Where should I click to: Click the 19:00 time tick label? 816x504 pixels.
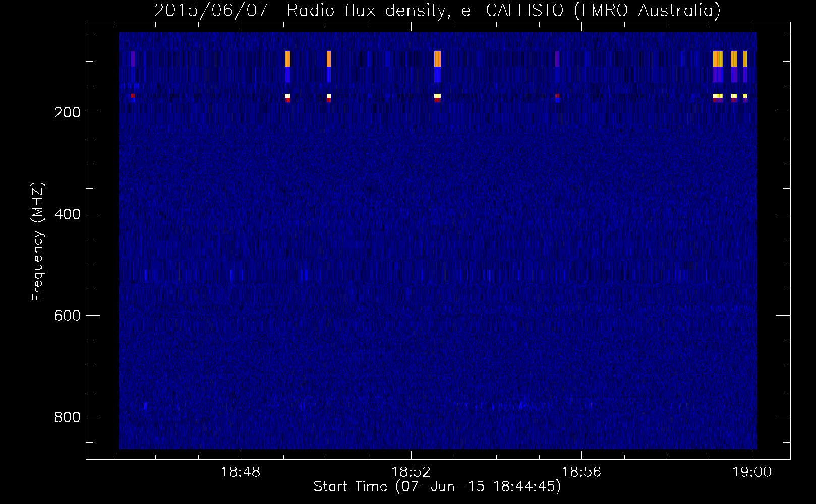(x=752, y=472)
